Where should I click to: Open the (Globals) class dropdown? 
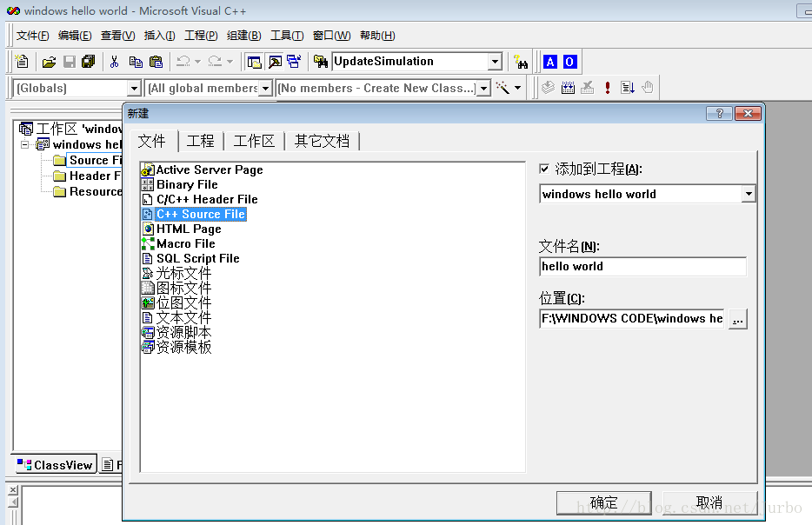tap(134, 88)
